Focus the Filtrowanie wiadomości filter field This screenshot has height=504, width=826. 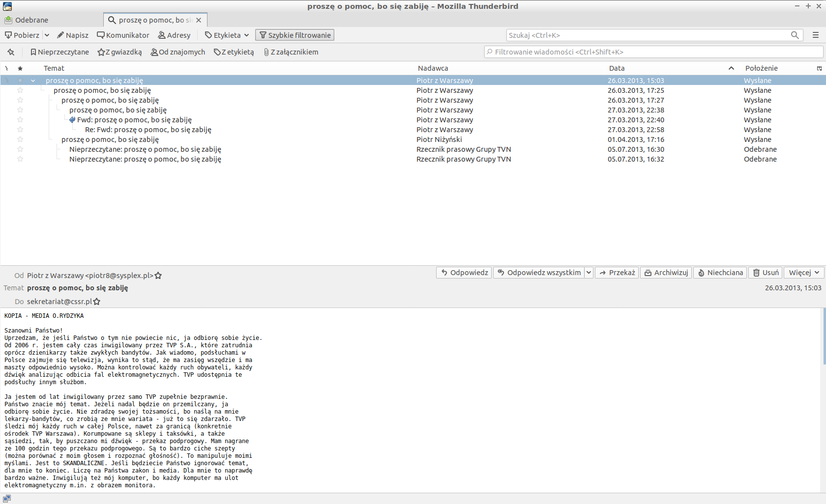click(x=653, y=52)
